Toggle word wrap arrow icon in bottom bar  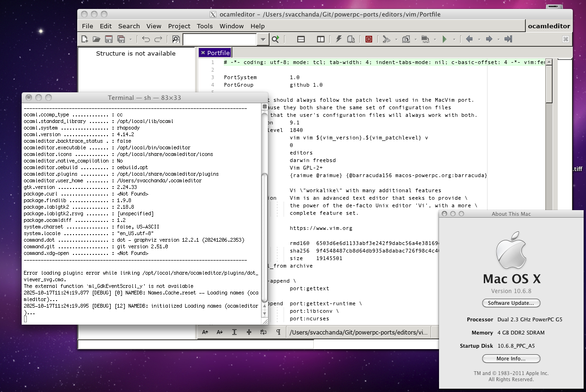263,332
